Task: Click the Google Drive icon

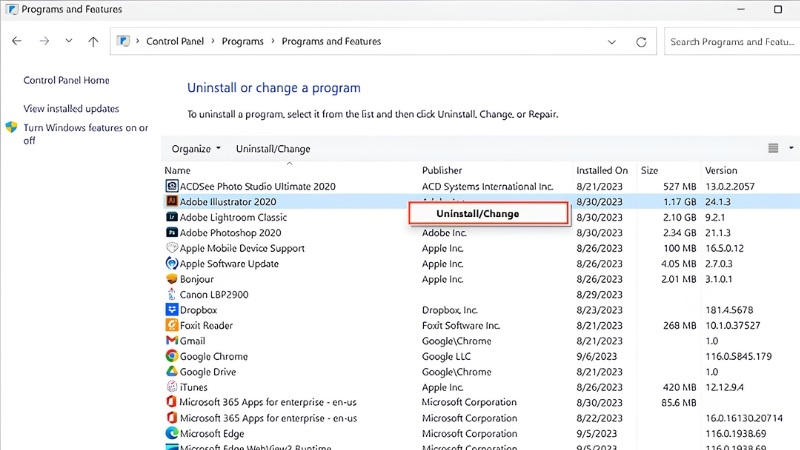Action: 172,371
